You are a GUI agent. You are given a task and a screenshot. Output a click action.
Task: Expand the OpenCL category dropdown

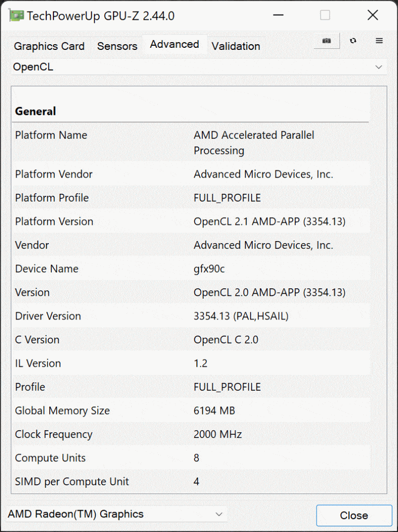pos(199,67)
